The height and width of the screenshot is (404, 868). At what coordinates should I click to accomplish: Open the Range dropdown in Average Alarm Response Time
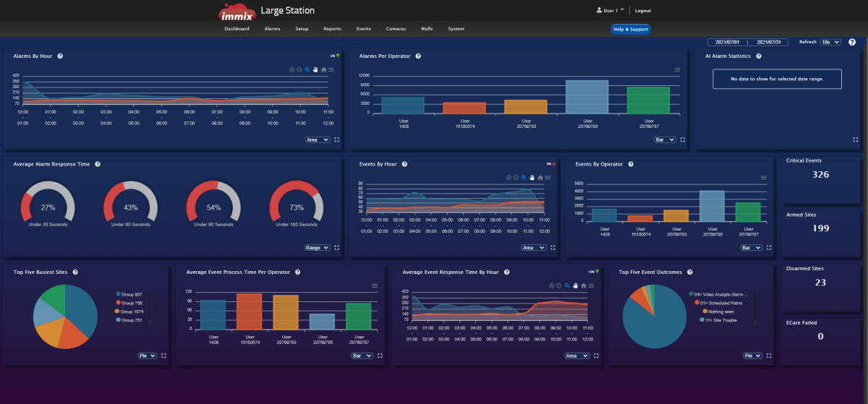[x=317, y=248]
